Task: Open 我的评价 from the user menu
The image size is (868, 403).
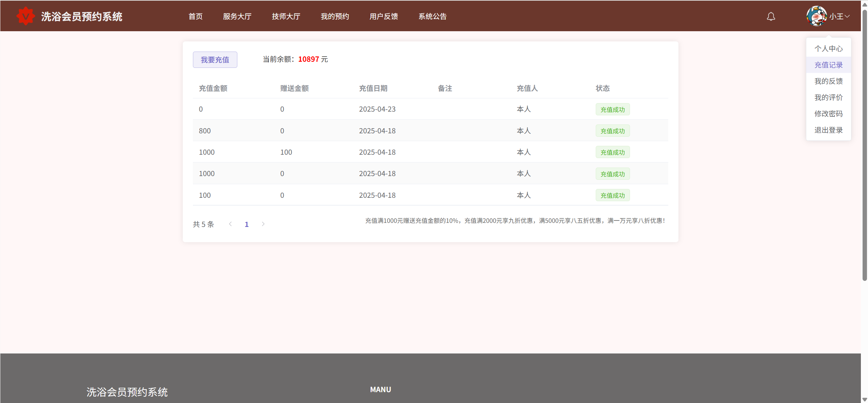Action: 828,97
